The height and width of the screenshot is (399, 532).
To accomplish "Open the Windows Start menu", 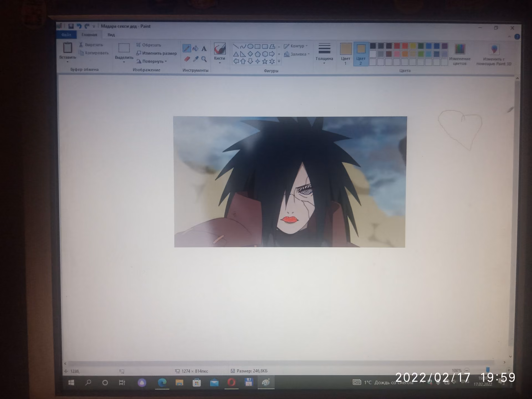I will (x=71, y=383).
